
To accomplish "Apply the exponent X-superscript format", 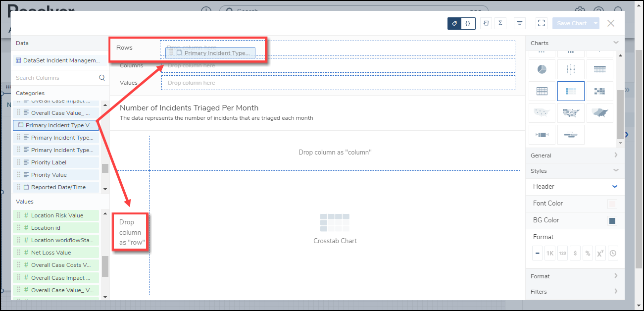I will 600,254.
